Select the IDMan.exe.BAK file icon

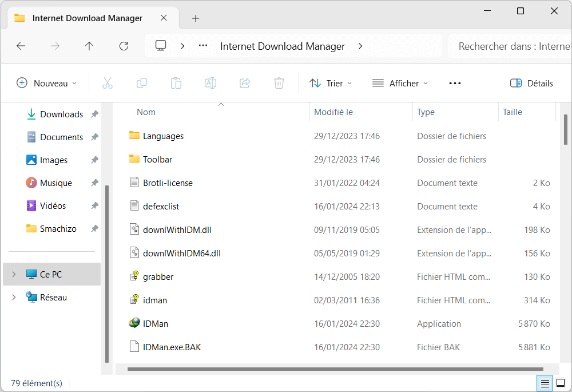point(134,346)
